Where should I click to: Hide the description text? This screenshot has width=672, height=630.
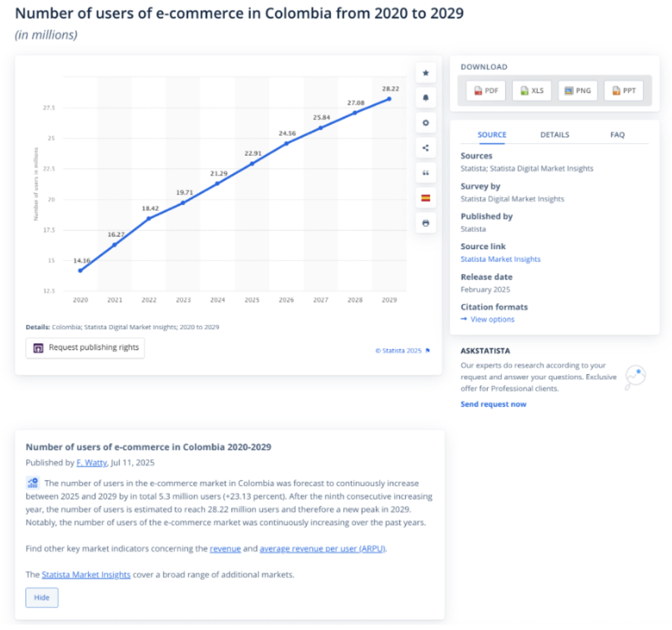pos(42,598)
